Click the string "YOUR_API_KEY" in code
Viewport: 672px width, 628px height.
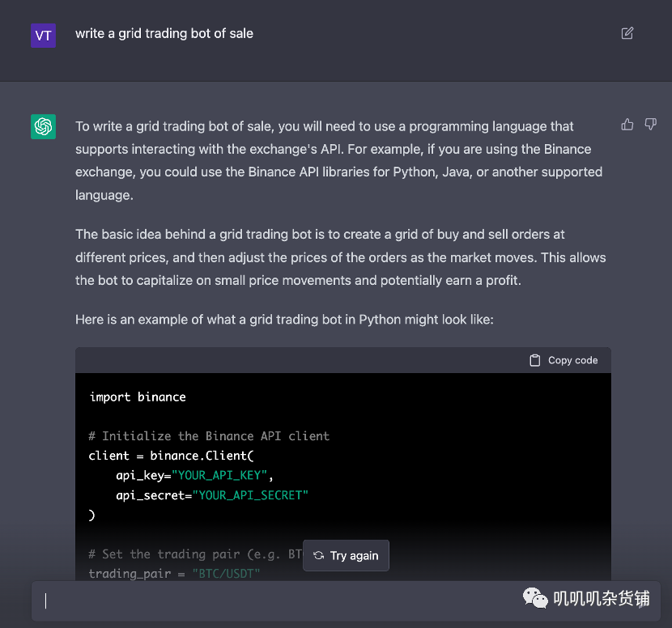pos(219,476)
